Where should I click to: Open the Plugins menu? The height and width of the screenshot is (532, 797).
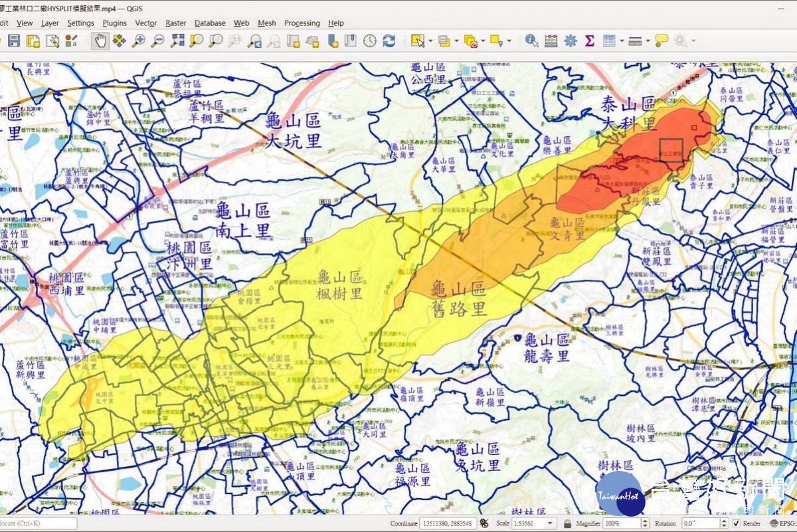tap(114, 23)
